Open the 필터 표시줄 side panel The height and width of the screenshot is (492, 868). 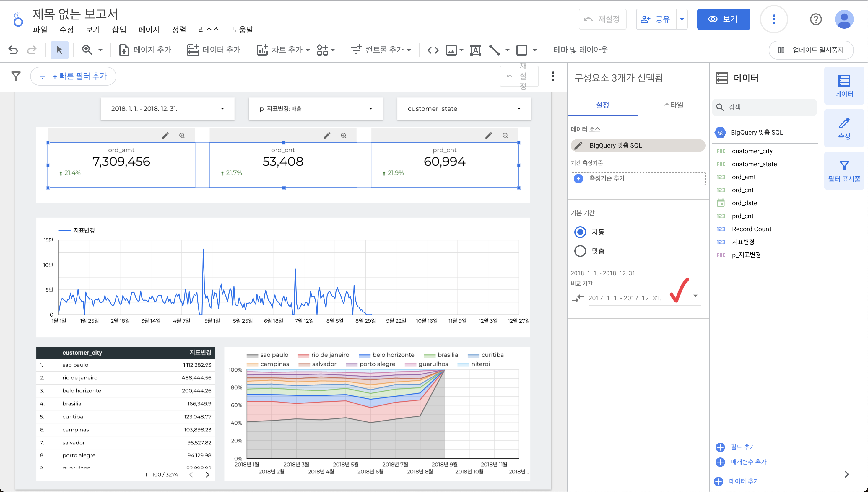(x=844, y=171)
